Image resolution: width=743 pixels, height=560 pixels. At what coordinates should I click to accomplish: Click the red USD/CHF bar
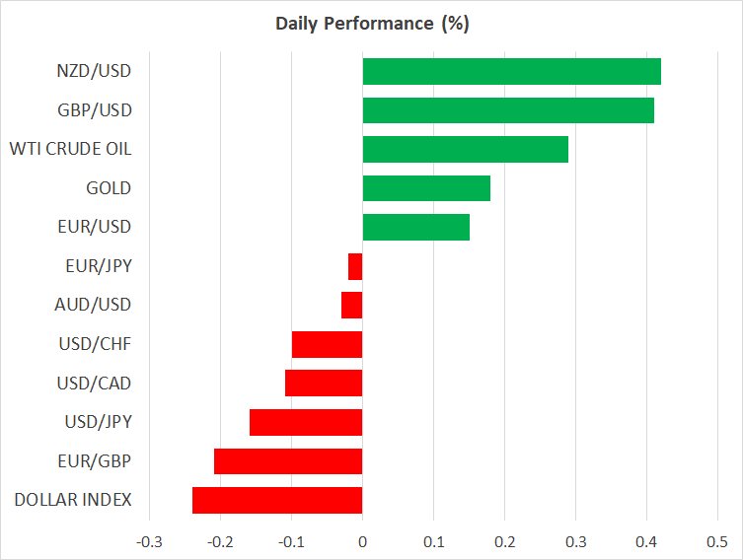click(x=328, y=344)
